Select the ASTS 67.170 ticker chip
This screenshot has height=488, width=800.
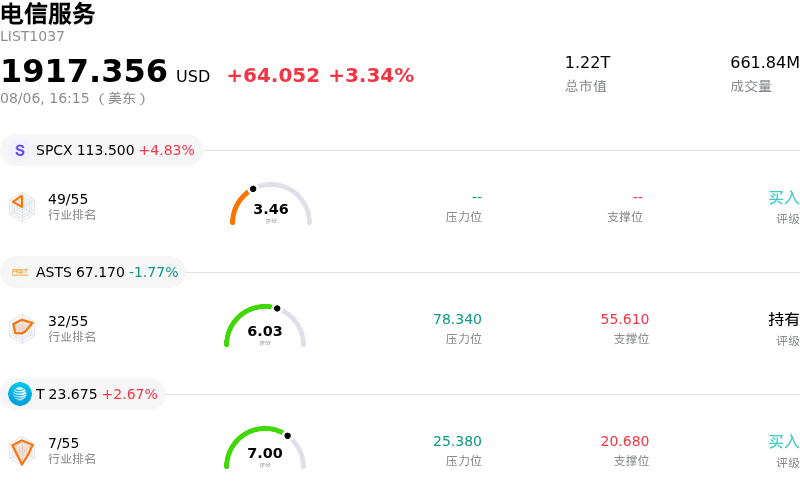93,272
